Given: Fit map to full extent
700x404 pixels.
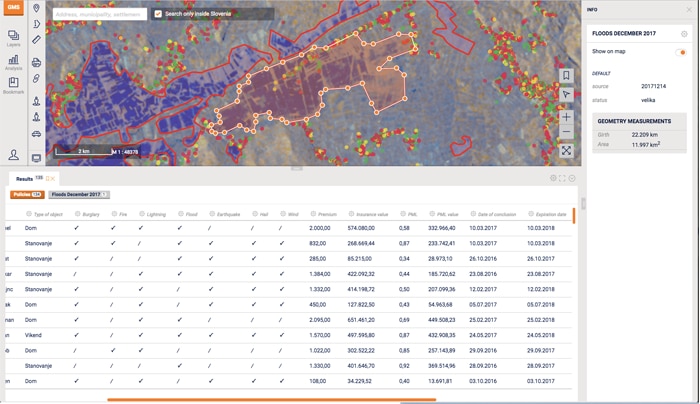Looking at the screenshot, I should (566, 151).
